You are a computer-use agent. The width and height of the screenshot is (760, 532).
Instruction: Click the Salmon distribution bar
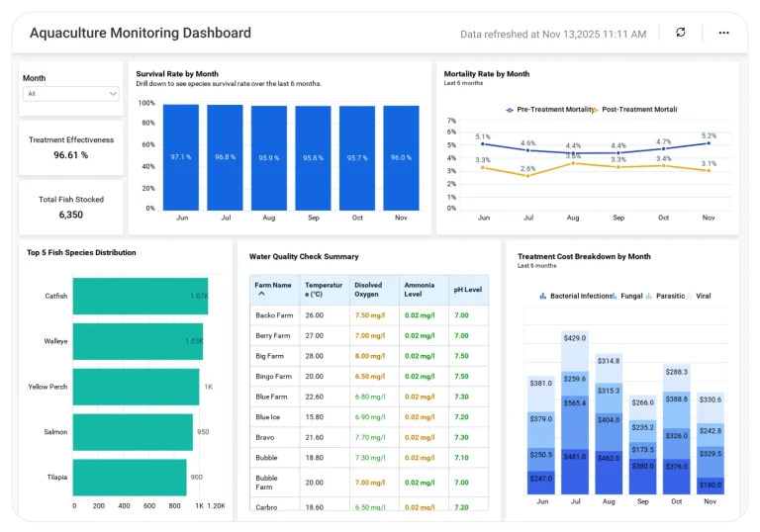pyautogui.click(x=133, y=432)
